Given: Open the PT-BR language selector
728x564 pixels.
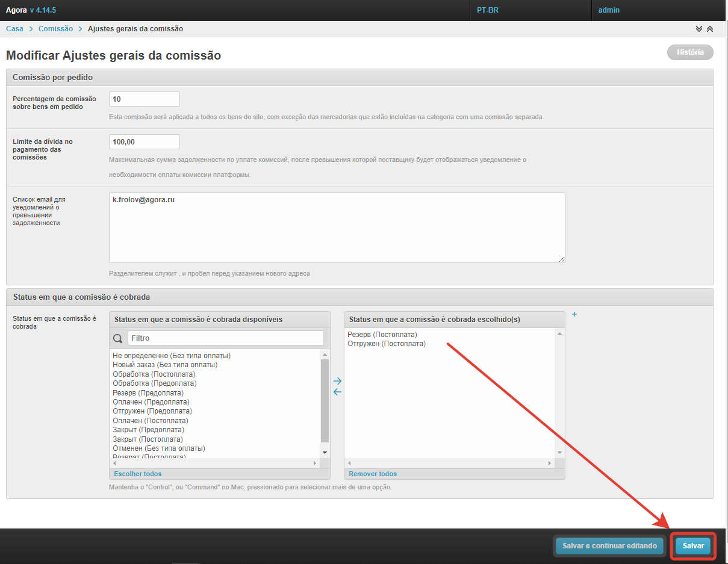Looking at the screenshot, I should [487, 10].
